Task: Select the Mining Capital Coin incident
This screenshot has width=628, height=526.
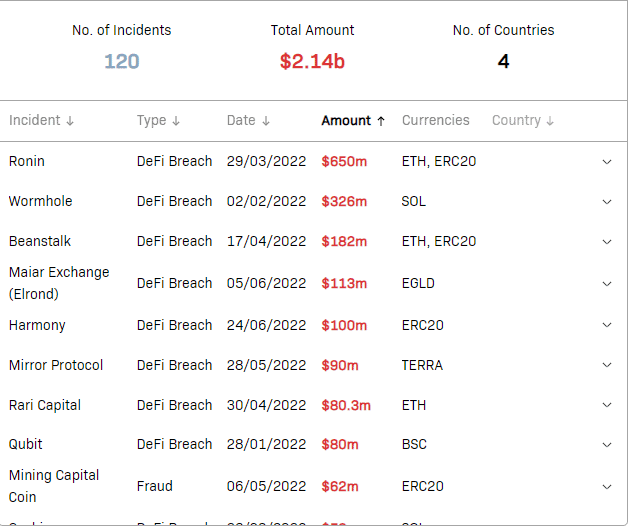Action: (x=54, y=486)
